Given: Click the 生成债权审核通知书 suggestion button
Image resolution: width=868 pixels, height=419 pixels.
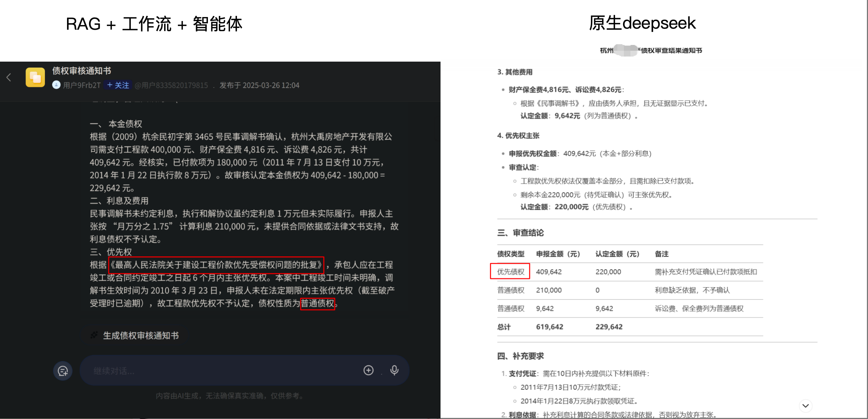Looking at the screenshot, I should tap(135, 335).
